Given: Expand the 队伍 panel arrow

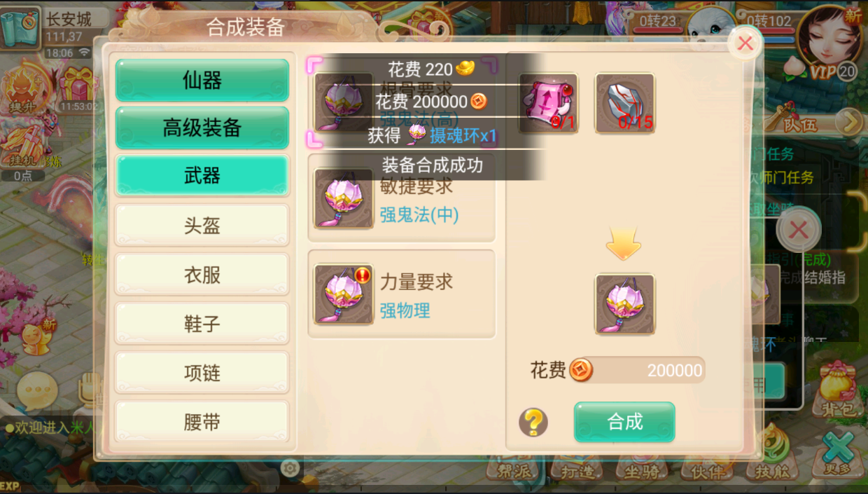Looking at the screenshot, I should pos(849,123).
